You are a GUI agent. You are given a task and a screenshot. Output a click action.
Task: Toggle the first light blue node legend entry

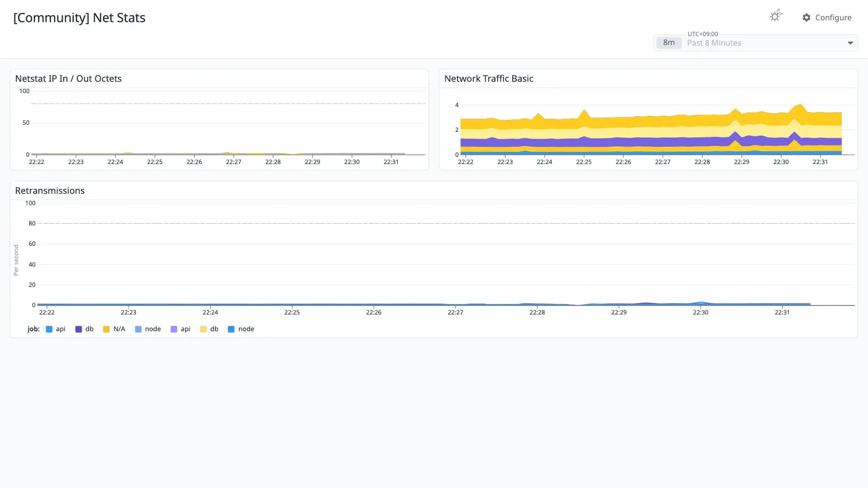coord(148,329)
